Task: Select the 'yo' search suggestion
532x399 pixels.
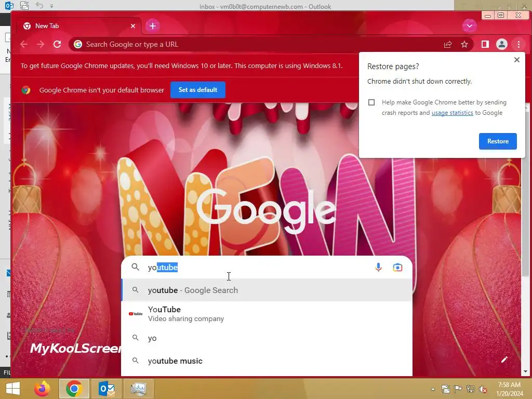Action: 267,338
